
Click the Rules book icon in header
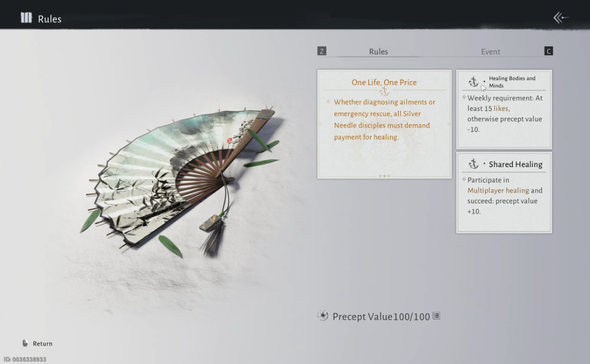[x=26, y=18]
